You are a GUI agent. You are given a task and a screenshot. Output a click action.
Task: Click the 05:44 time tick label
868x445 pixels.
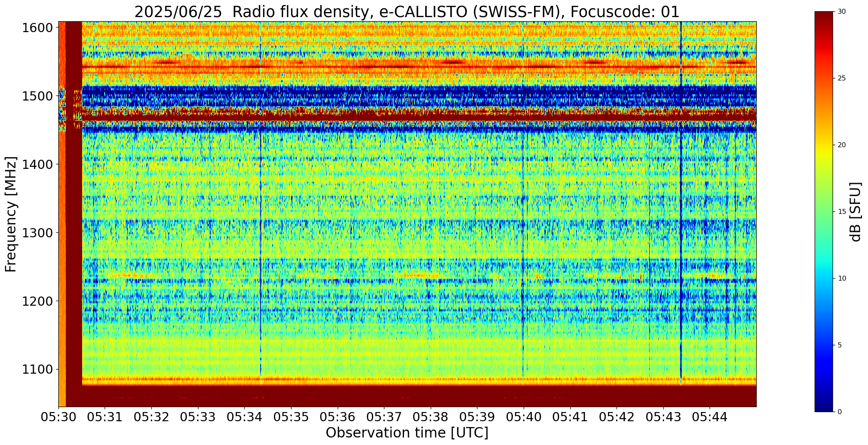coord(710,417)
